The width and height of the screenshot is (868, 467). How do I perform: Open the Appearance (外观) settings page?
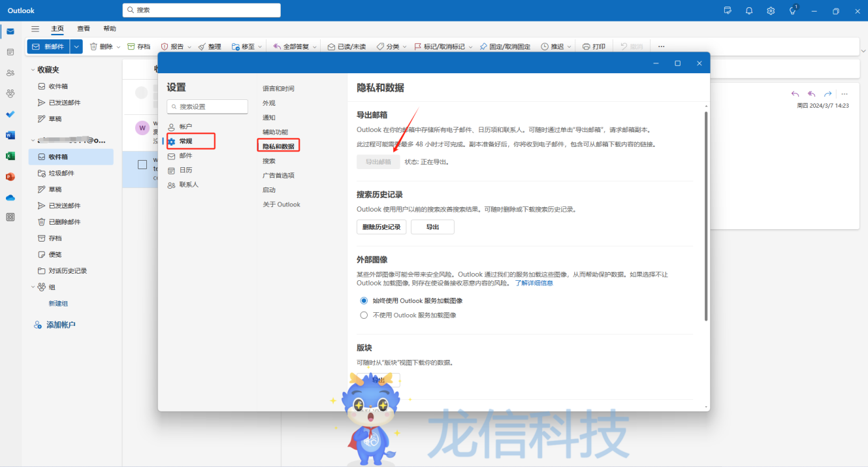coord(269,103)
